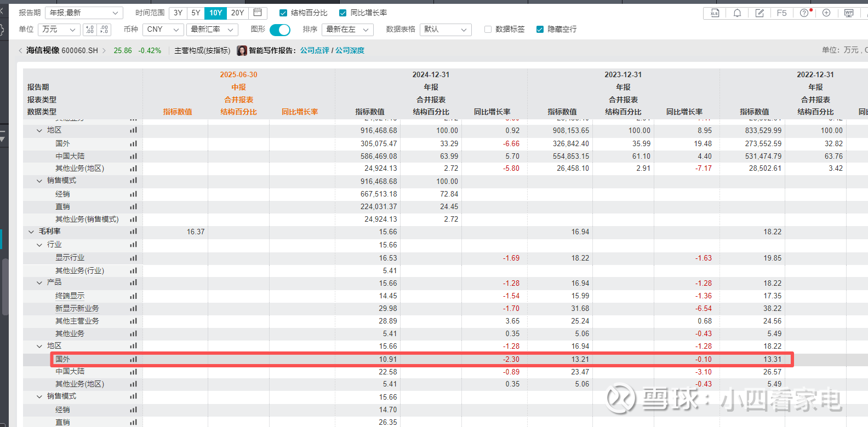The width and height of the screenshot is (868, 427).
Task: Export data to XLS file
Action: tap(715, 13)
